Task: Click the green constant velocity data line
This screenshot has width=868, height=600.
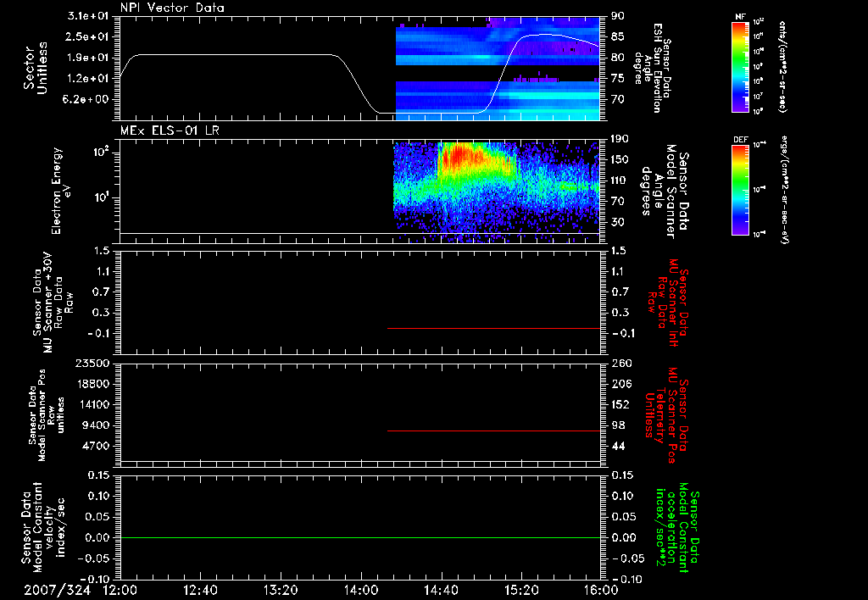Action: tap(360, 537)
